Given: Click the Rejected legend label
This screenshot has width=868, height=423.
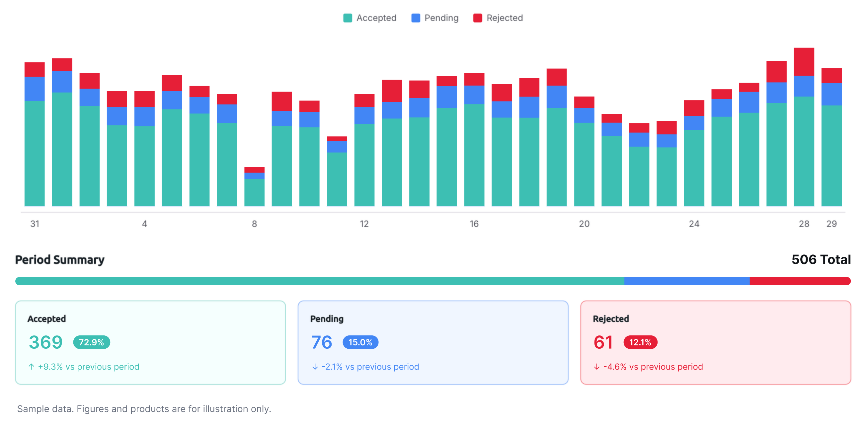Looking at the screenshot, I should (505, 18).
